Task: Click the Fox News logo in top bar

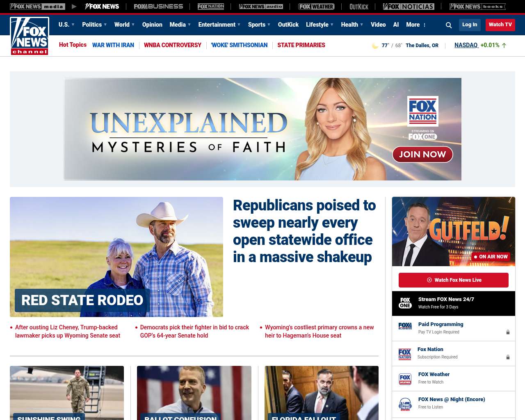Action: tap(102, 7)
